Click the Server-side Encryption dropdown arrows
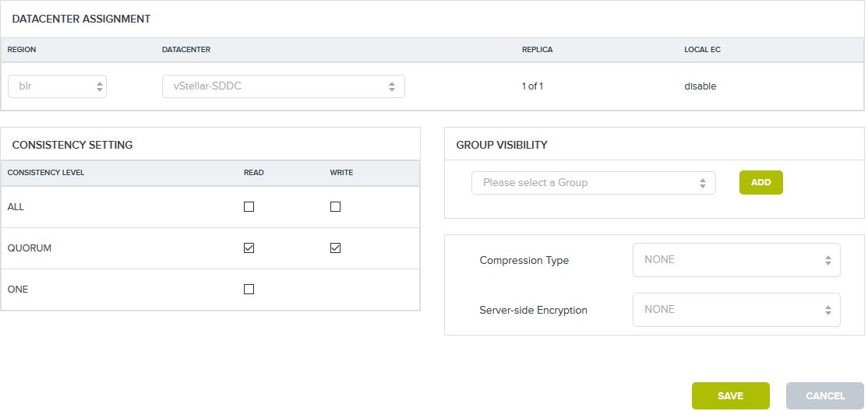This screenshot has width=868, height=418. click(827, 310)
